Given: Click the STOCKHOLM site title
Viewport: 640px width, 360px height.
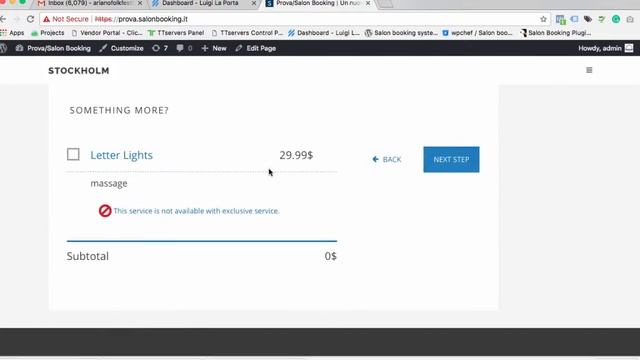Looking at the screenshot, I should 79,71.
